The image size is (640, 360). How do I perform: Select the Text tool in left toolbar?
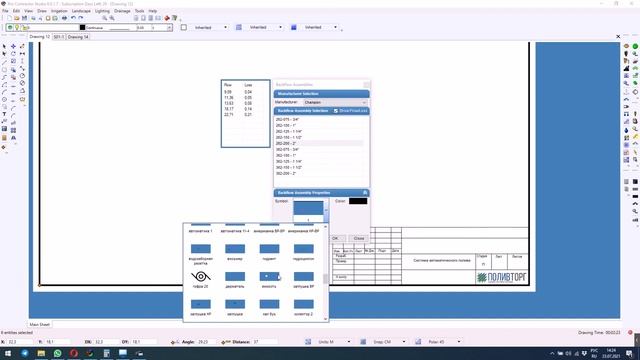pos(4,114)
